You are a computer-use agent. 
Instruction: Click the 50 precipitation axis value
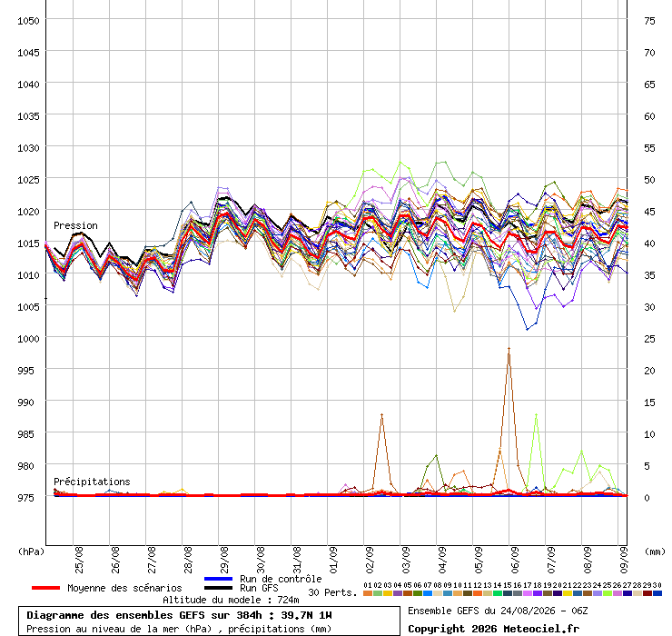click(649, 180)
